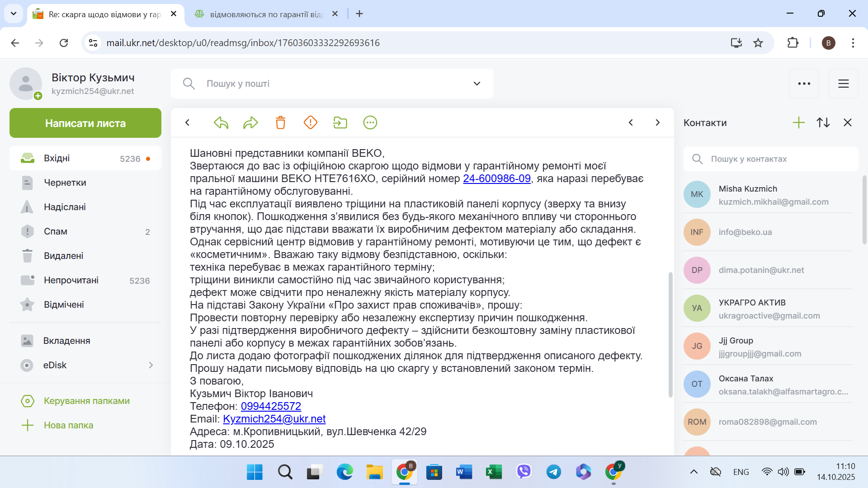Click Kyzmich254@ukr.net email link
This screenshot has width=868, height=488.
pos(274,419)
